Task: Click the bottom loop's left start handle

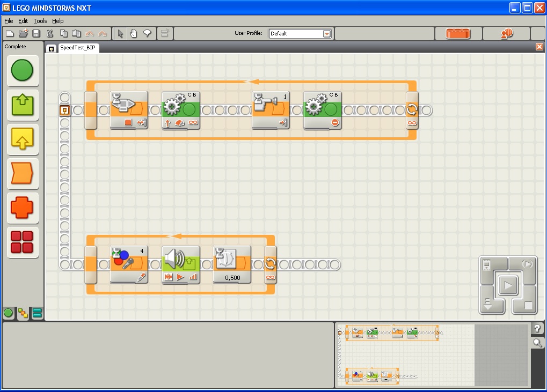Action: point(91,265)
